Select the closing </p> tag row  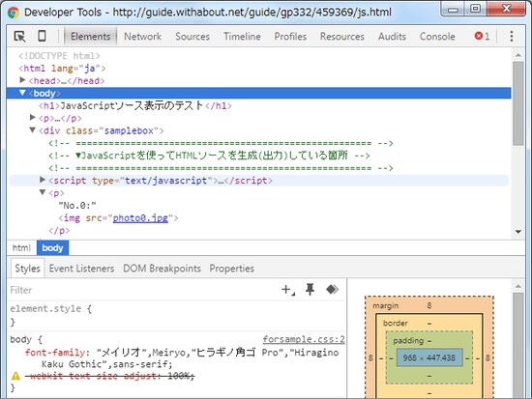click(59, 231)
